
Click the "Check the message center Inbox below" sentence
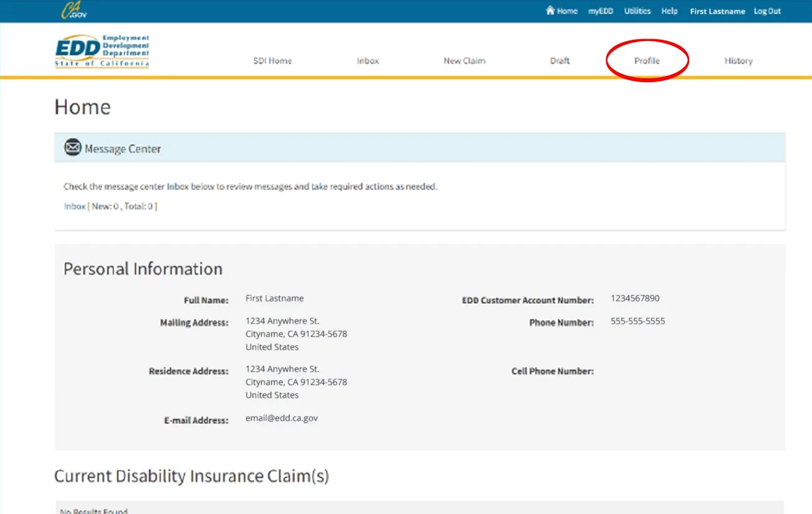[x=251, y=186]
